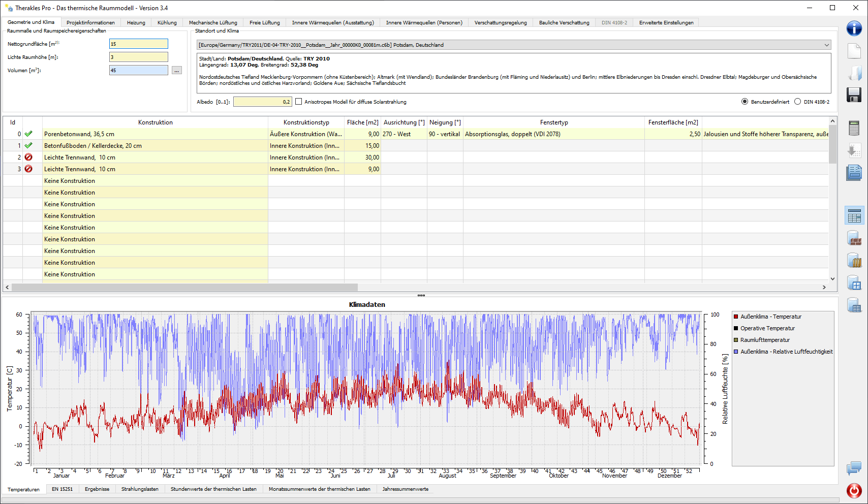
Task: Select the DIN 4108-2 radio option
Action: (x=797, y=102)
